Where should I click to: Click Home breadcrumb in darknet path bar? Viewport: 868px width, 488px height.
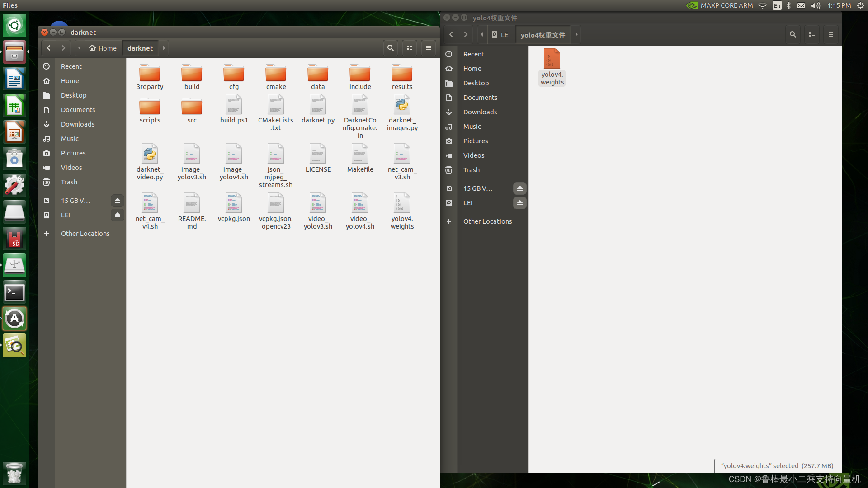[x=103, y=48]
